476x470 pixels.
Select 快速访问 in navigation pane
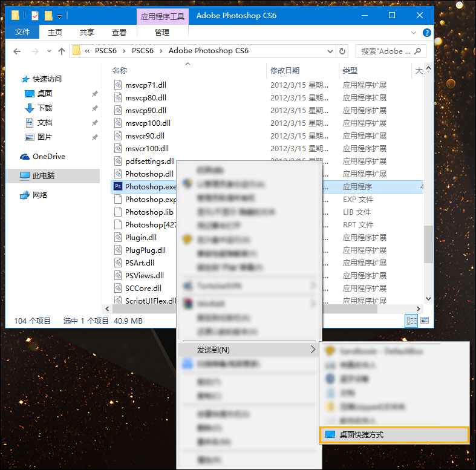click(41, 79)
